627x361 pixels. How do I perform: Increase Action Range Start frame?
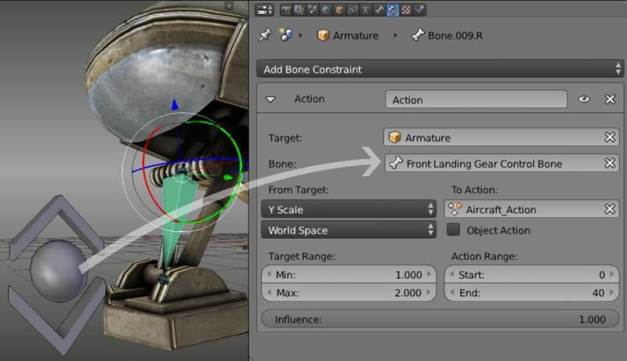coord(612,275)
